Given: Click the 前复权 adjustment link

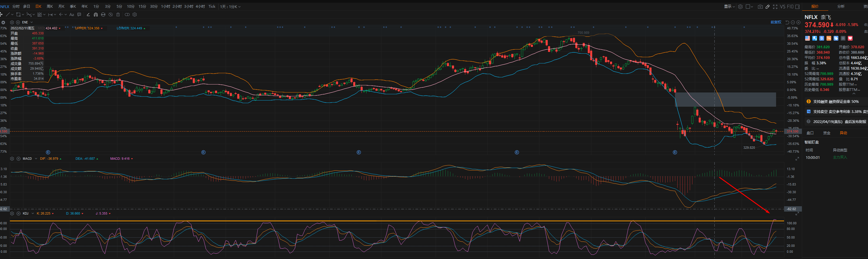Looking at the screenshot, I should tap(776, 22).
